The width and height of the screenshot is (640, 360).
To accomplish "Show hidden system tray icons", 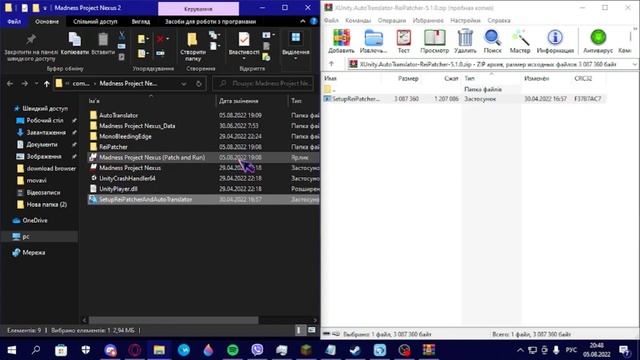I will point(520,350).
